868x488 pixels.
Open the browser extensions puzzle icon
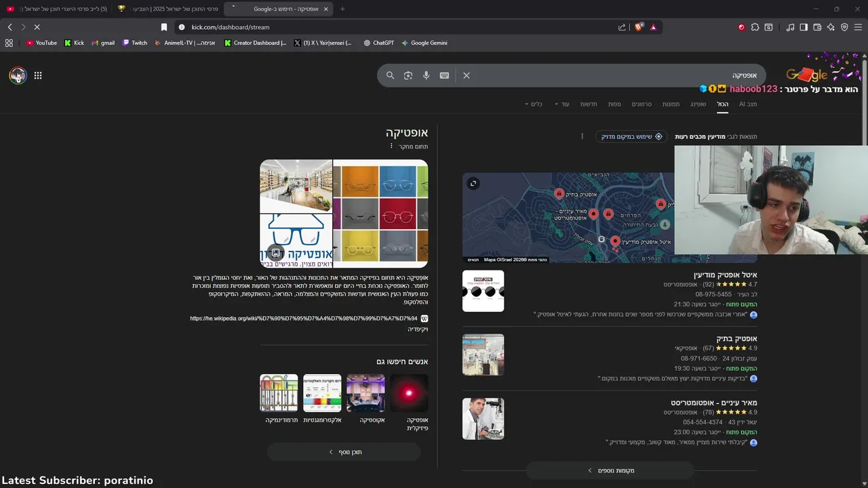[x=755, y=27]
